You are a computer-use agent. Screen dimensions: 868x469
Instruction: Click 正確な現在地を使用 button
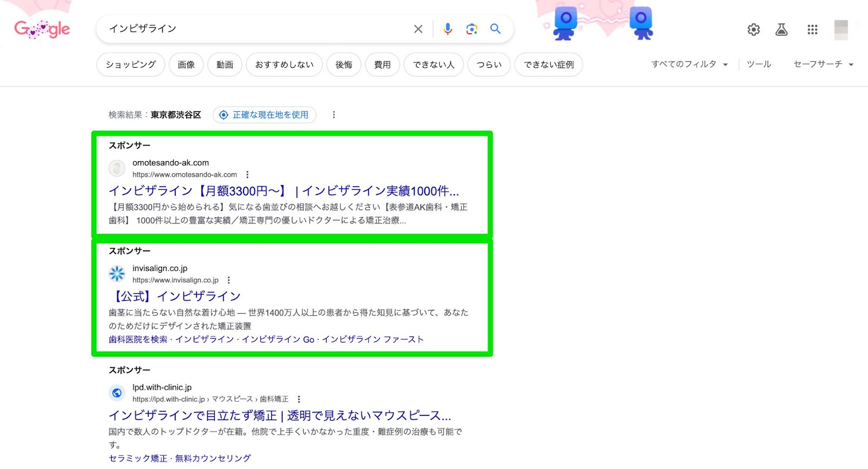point(265,115)
